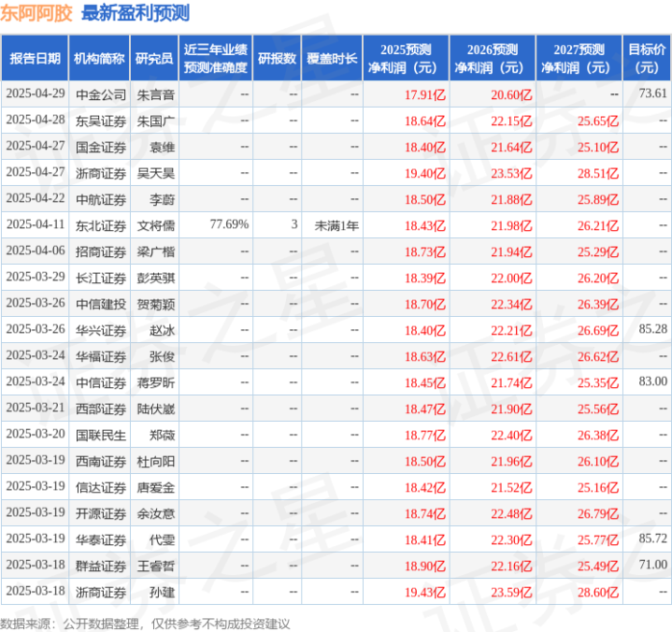This screenshot has width=672, height=632.
Task: Open the 群益证券 institution entry
Action: click(x=101, y=566)
